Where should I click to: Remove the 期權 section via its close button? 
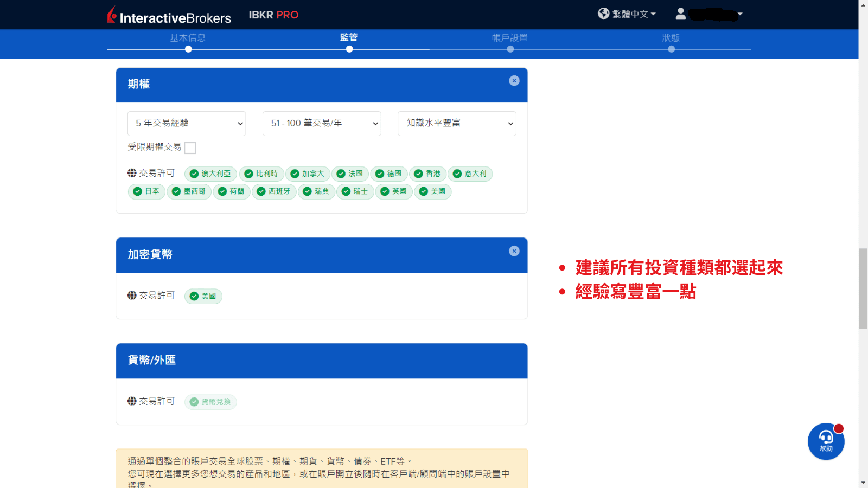pyautogui.click(x=514, y=80)
